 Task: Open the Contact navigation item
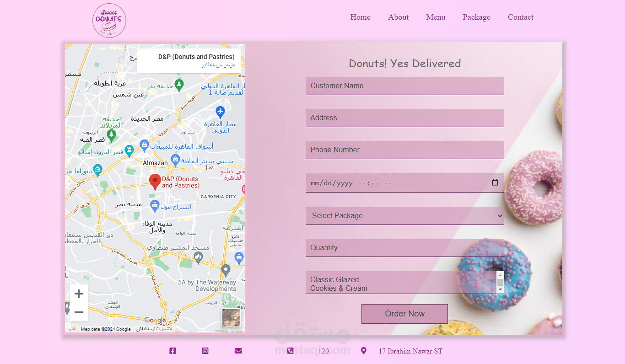(x=520, y=17)
